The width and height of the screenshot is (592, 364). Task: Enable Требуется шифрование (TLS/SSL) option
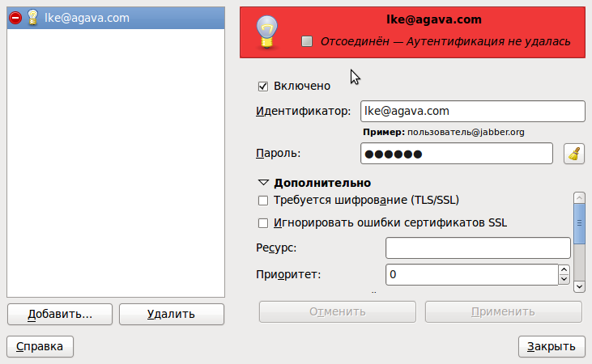pos(262,201)
